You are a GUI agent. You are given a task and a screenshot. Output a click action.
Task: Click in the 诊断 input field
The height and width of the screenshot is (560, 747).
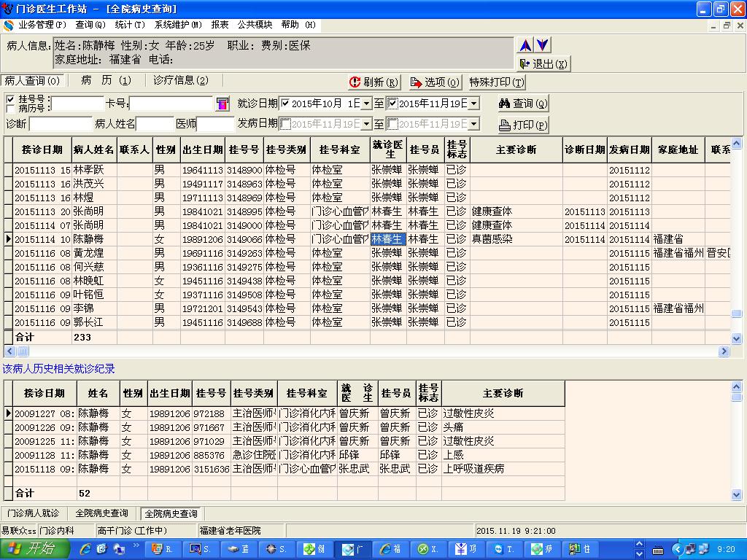point(61,124)
